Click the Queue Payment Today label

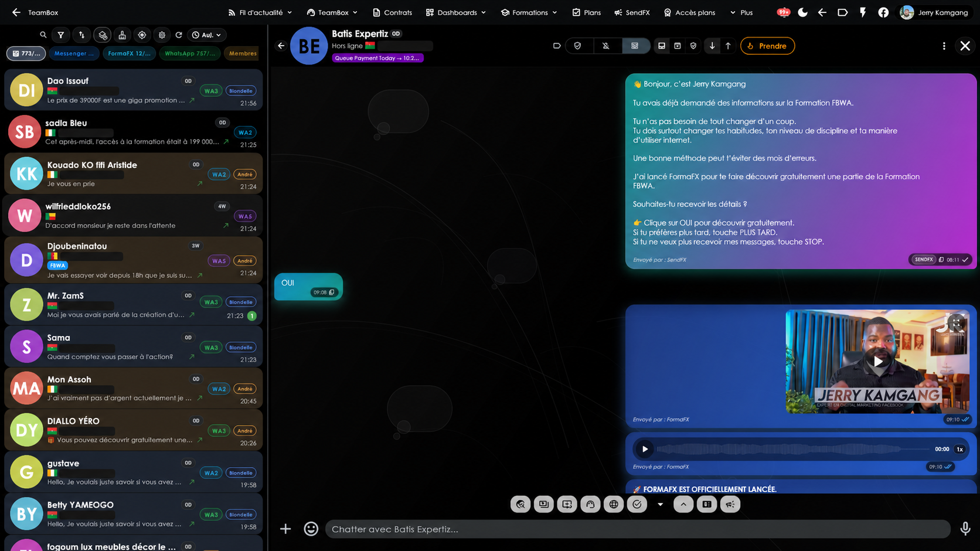377,58
